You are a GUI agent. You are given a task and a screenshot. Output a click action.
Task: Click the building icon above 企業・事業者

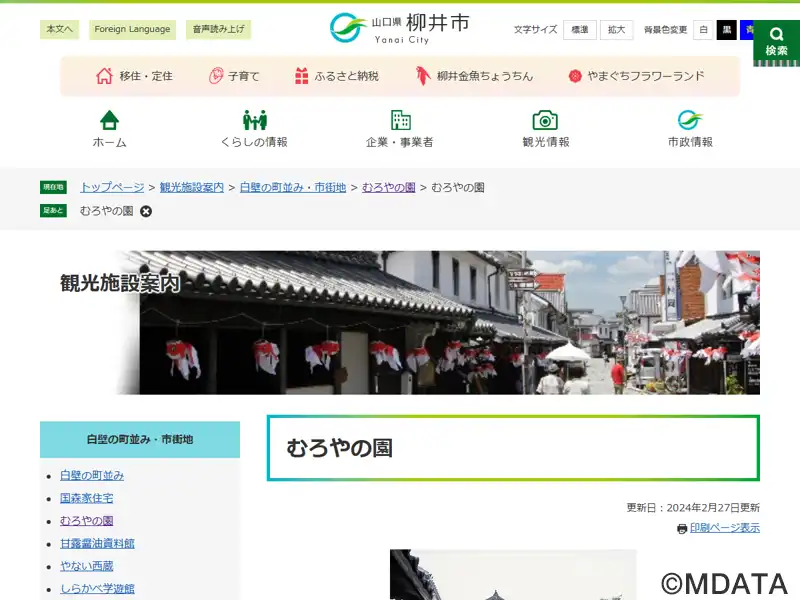click(401, 120)
